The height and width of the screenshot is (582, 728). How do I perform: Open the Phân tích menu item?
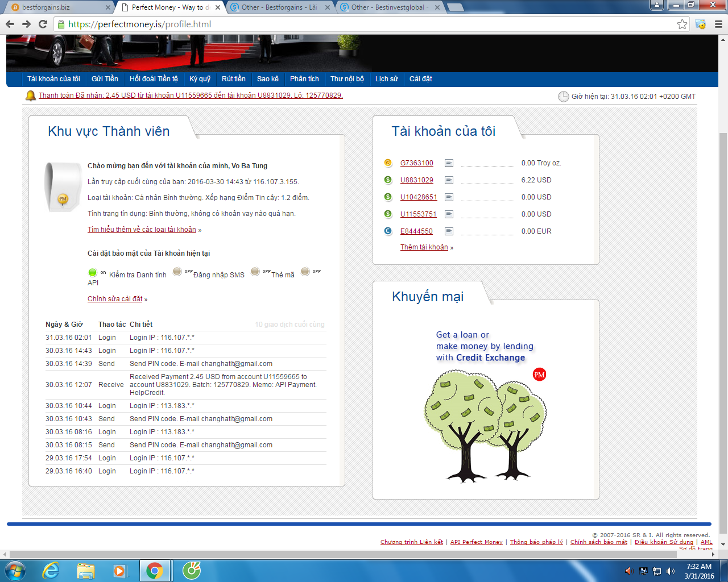click(x=304, y=79)
